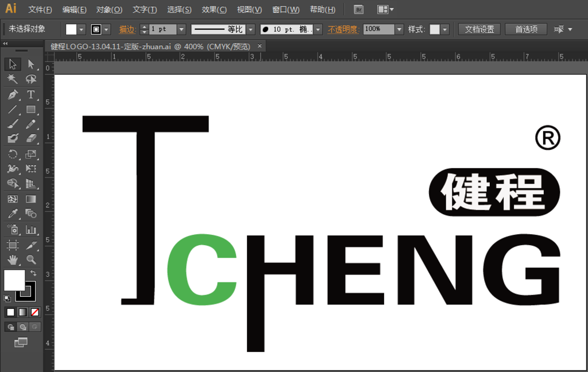The image size is (588, 372).
Task: Expand the opacity 100% dropdown
Action: [x=399, y=29]
